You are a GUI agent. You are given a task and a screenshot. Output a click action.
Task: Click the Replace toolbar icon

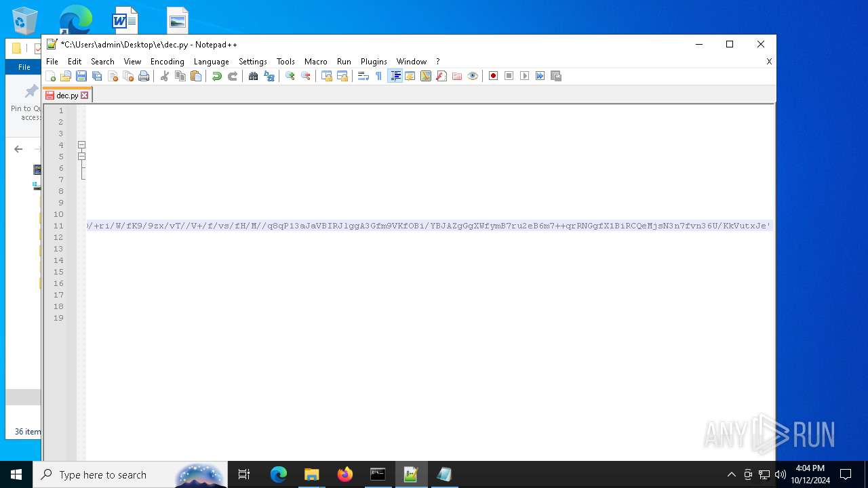click(269, 76)
